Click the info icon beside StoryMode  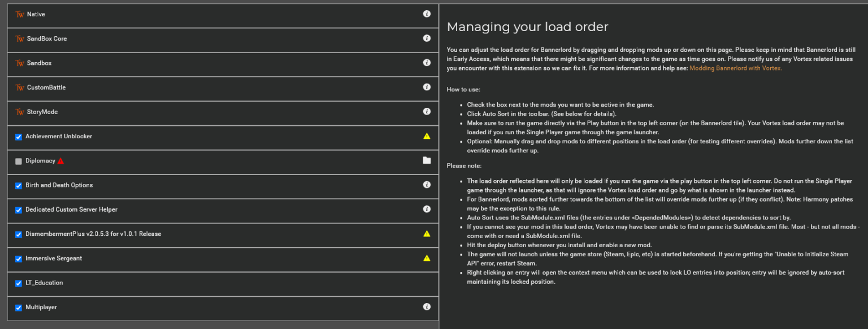(x=427, y=111)
